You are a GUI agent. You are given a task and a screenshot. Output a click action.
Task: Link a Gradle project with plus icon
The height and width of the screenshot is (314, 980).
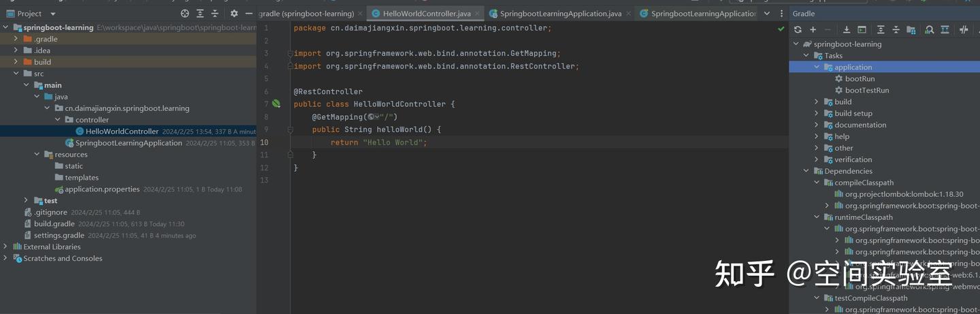click(813, 30)
